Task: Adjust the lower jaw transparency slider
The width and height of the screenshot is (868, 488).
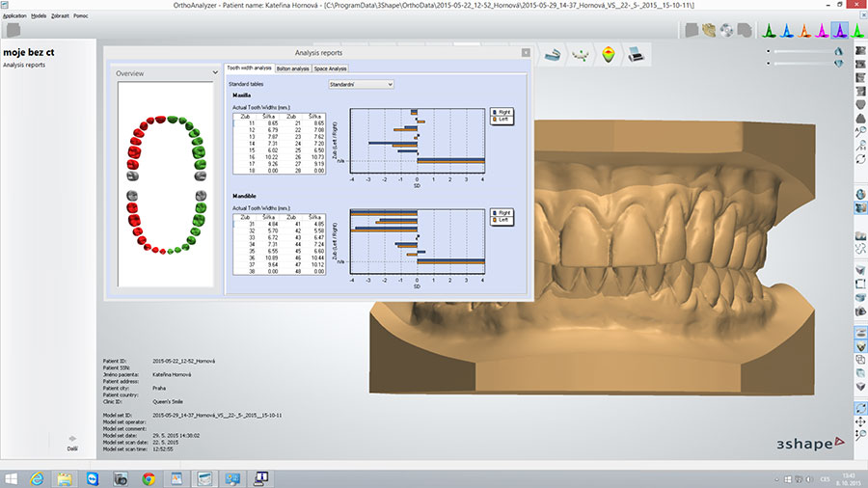Action: (802, 63)
